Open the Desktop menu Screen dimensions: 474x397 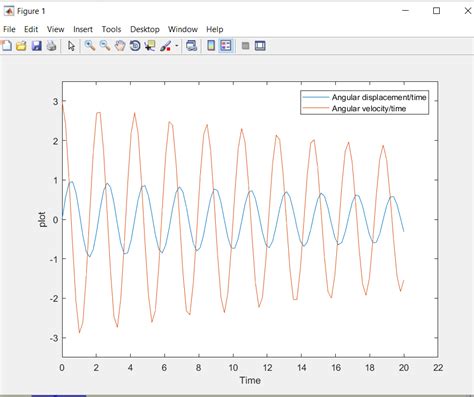[x=145, y=29]
